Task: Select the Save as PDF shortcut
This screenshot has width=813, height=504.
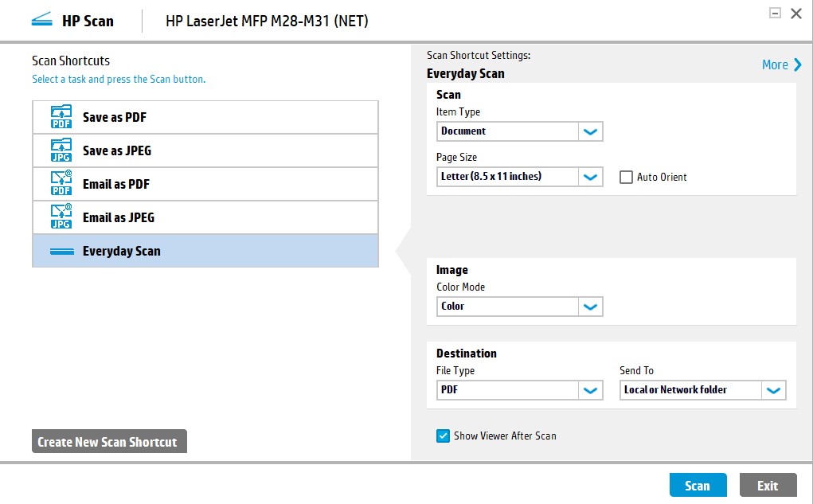Action: [205, 117]
